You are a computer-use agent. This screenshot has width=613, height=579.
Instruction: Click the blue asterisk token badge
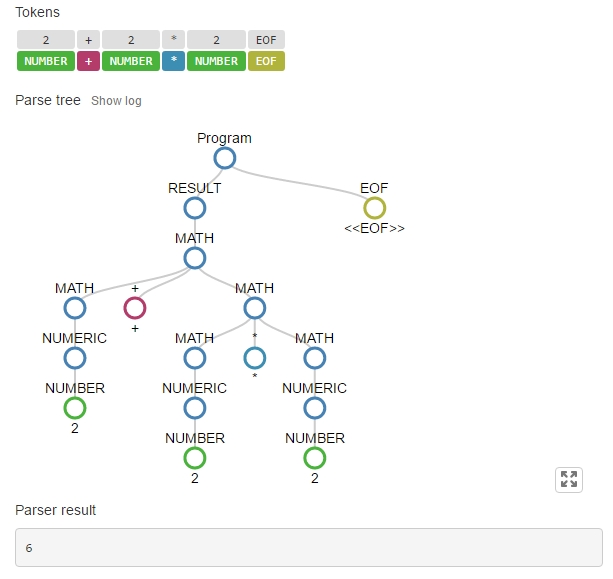tap(173, 61)
